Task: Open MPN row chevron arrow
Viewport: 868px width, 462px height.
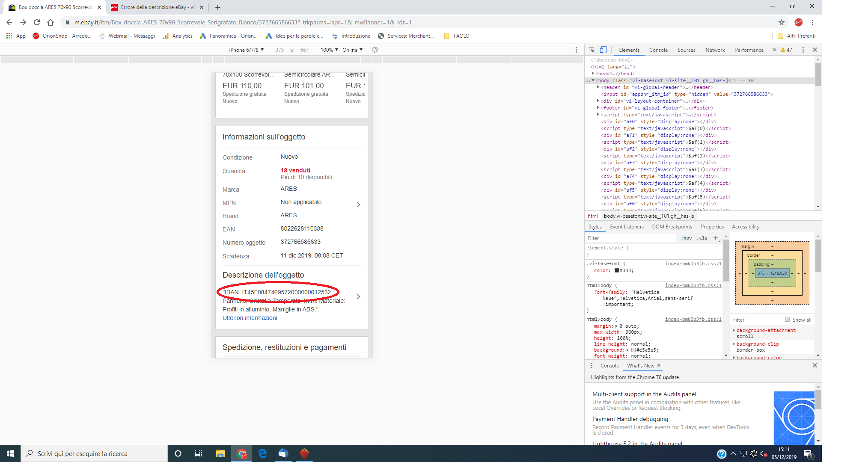Action: click(358, 205)
